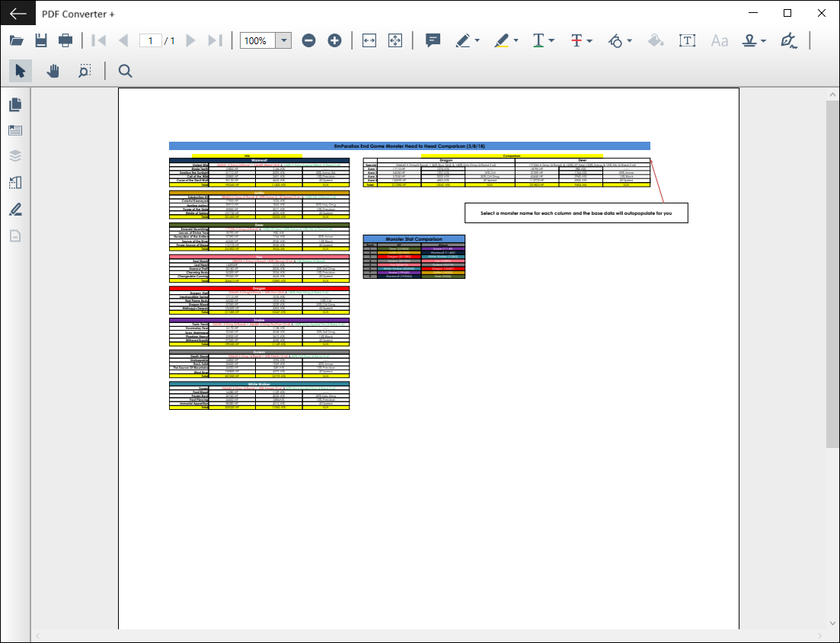The height and width of the screenshot is (643, 840).
Task: Open a file with the folder icon
Action: (16, 40)
